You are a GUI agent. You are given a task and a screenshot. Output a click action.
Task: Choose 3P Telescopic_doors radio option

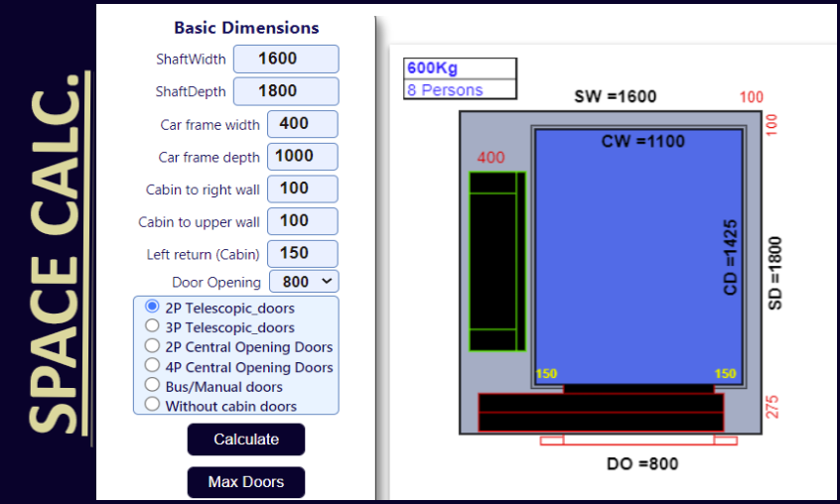click(152, 326)
